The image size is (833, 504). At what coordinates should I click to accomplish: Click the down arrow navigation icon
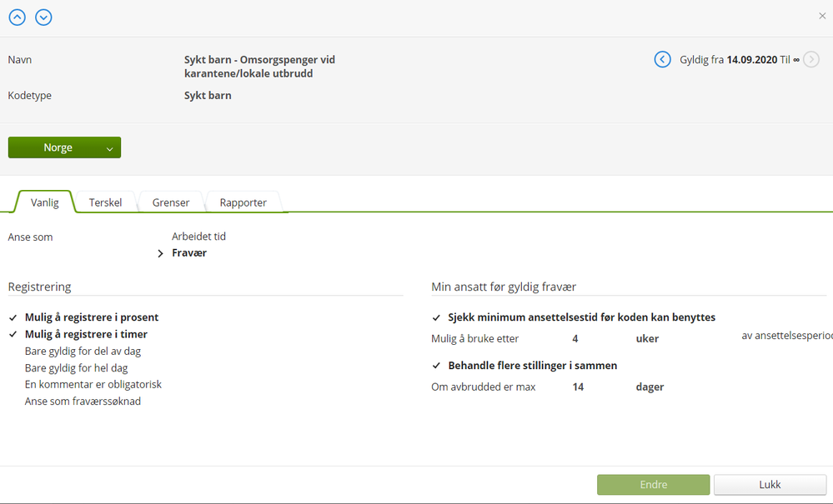(43, 17)
